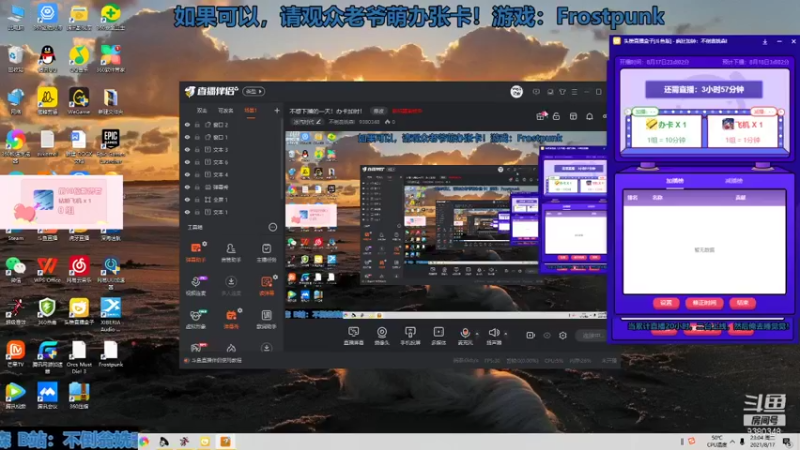800x450 pixels.
Task: Open the WeGame desktop icon
Action: (79, 100)
